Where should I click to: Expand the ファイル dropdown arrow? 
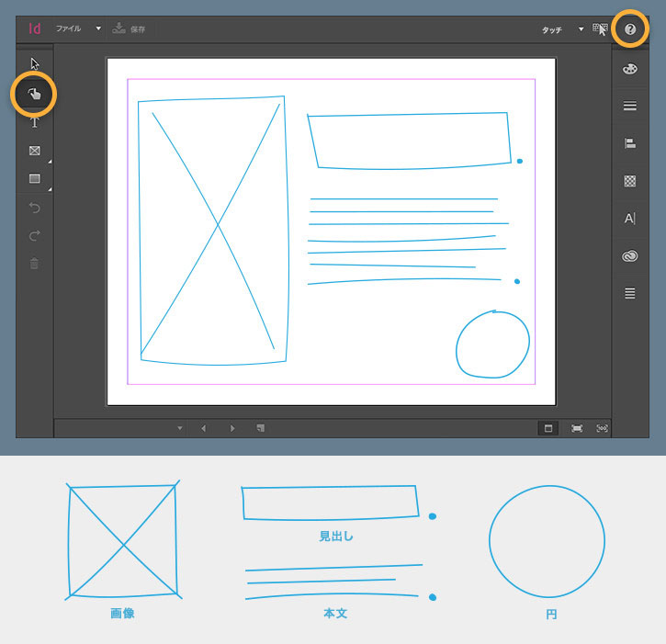point(98,28)
